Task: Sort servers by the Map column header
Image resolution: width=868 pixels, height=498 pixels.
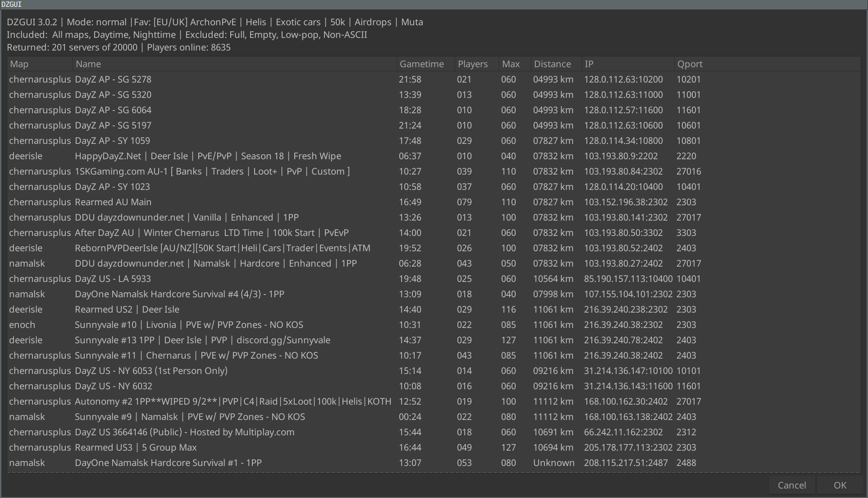Action: tap(40, 64)
